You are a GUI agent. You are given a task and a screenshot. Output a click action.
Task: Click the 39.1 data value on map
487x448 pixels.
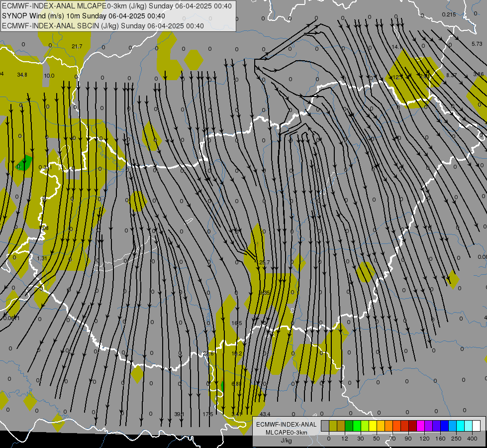(x=180, y=414)
